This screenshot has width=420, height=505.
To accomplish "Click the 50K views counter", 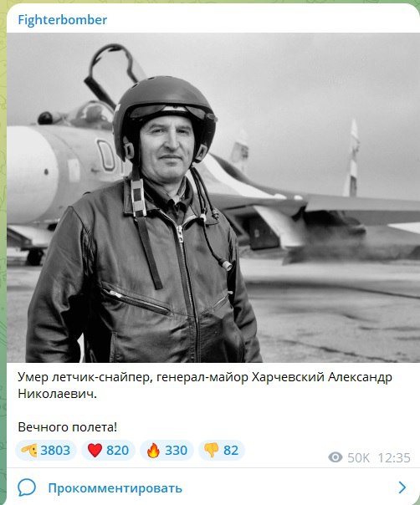I will (x=358, y=457).
